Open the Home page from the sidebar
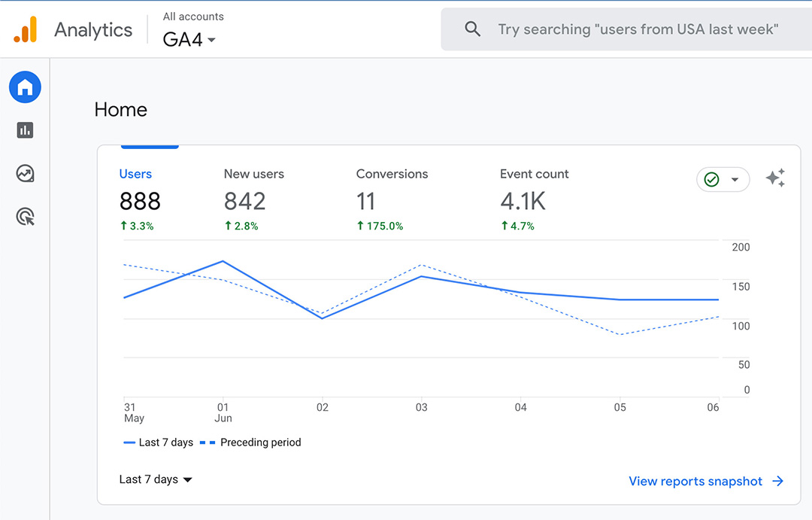This screenshot has height=520, width=812. click(x=25, y=87)
